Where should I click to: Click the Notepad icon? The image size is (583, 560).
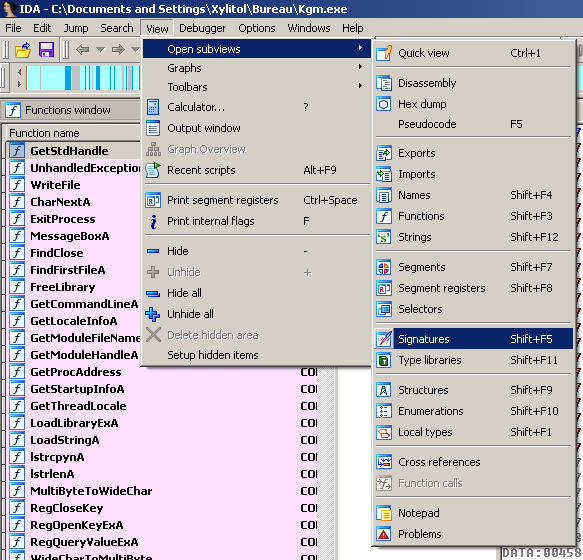[384, 513]
